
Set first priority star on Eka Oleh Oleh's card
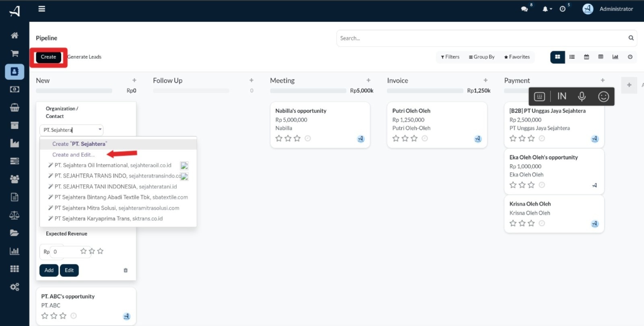513,185
